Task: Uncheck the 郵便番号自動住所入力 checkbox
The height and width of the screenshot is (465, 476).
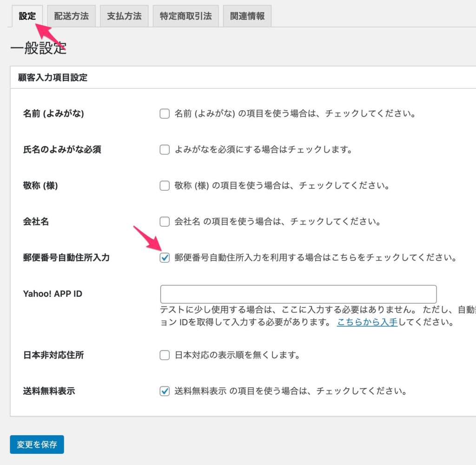Action: [165, 258]
